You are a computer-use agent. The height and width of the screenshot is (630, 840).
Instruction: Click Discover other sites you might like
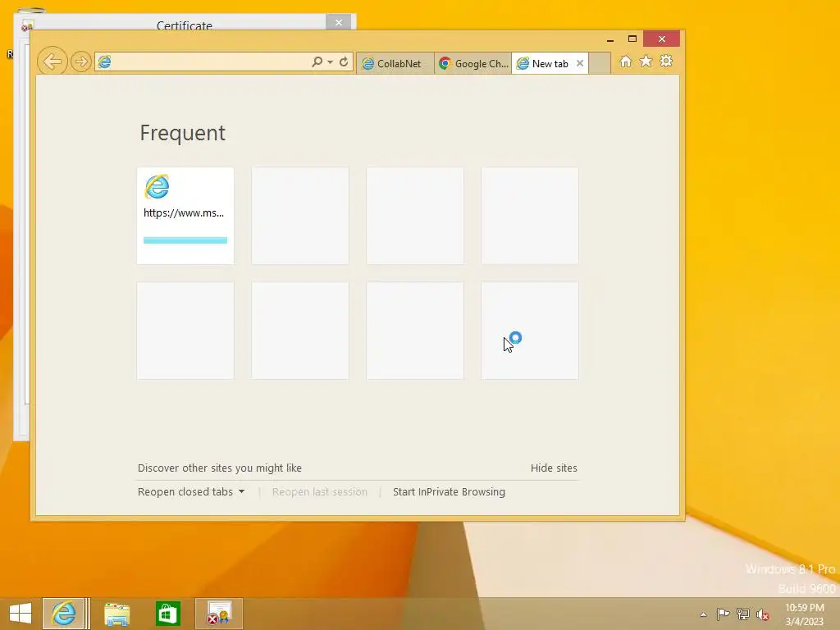220,468
